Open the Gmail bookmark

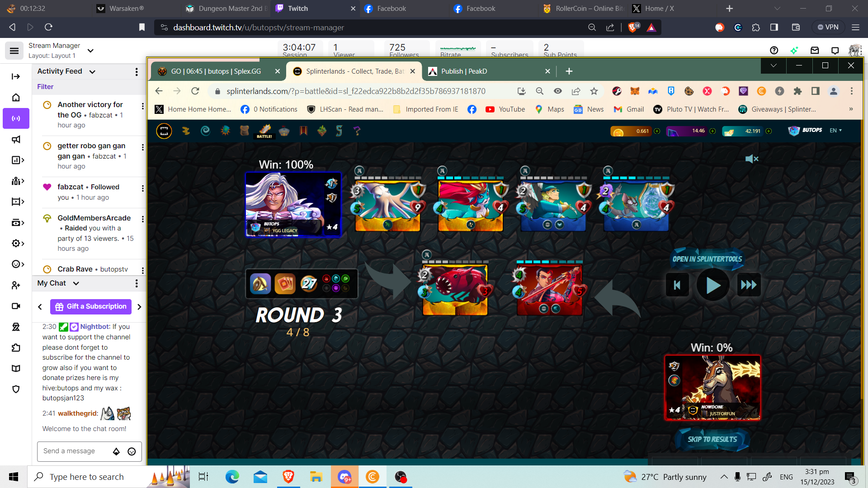(x=628, y=109)
